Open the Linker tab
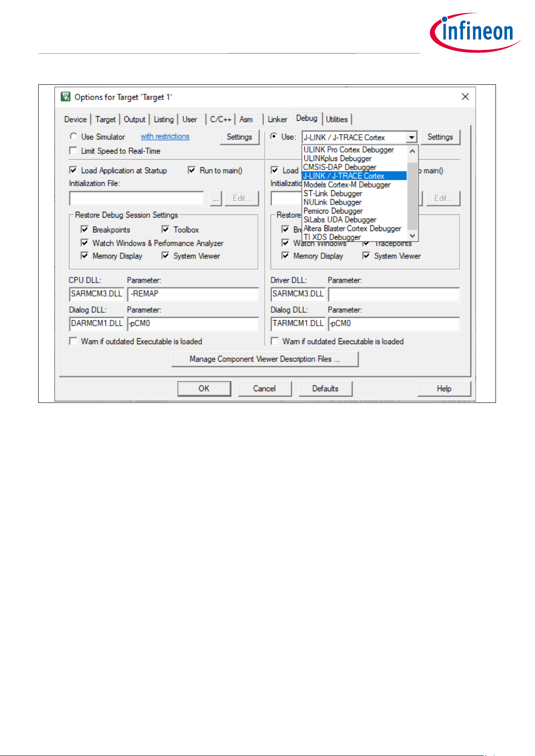This screenshot has height=756, width=535. (277, 119)
